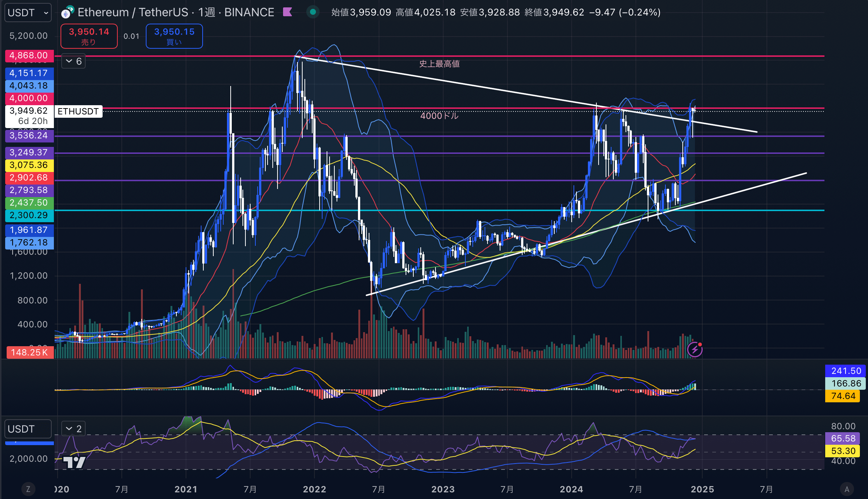This screenshot has height=499, width=868.
Task: Click the 終値3,949.62 close value
Action: pos(554,12)
